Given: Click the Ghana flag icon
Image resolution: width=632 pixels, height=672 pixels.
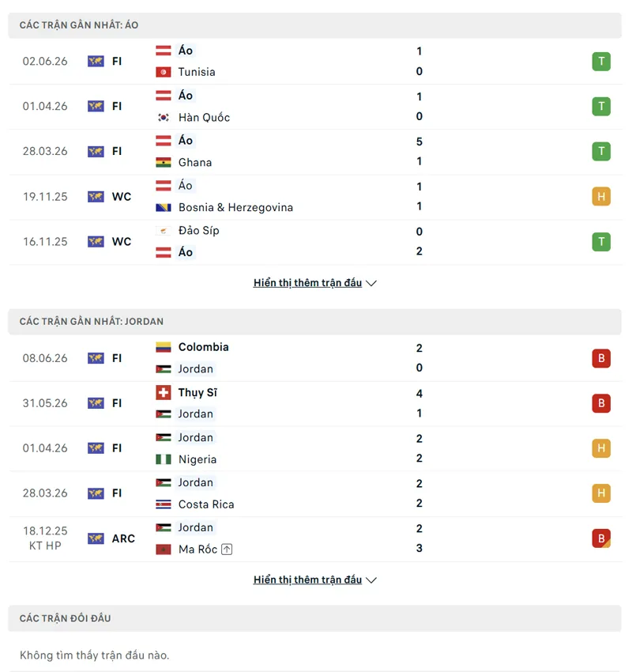Looking at the screenshot, I should (164, 162).
